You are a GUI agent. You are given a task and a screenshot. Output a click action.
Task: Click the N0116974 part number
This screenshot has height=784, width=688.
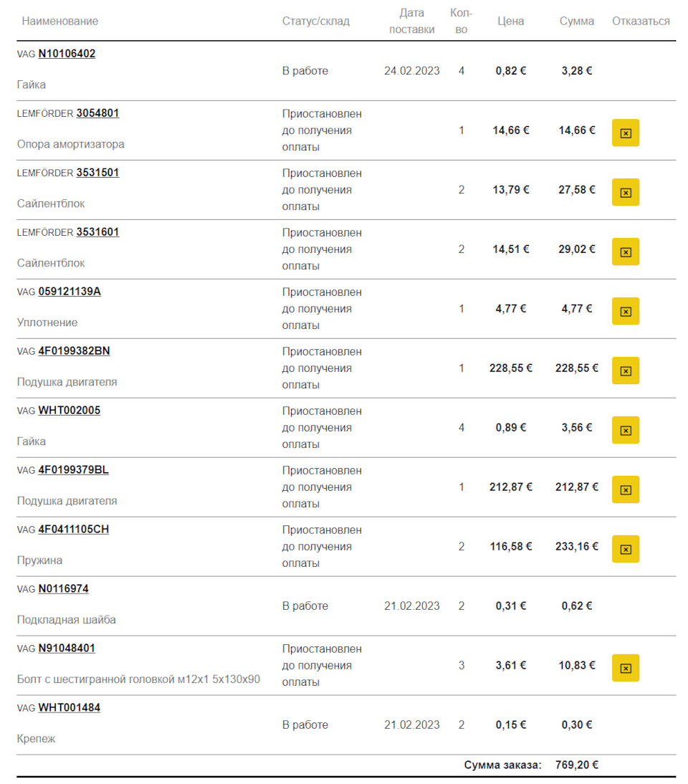(x=63, y=589)
